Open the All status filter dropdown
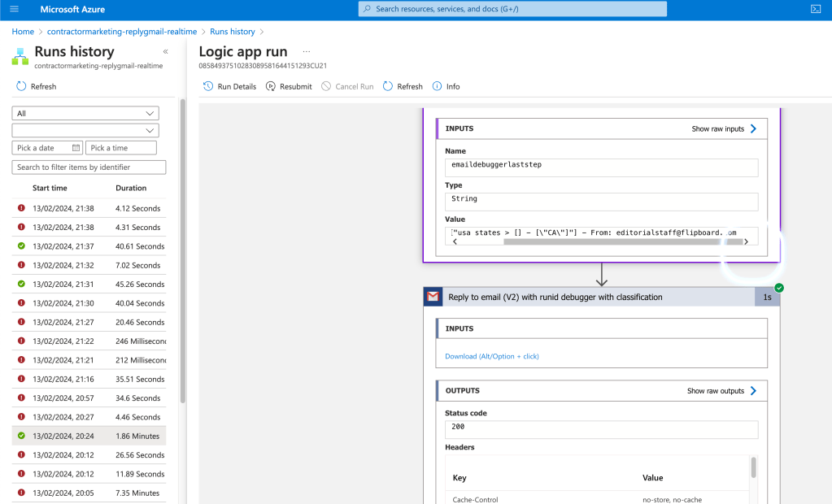The width and height of the screenshot is (832, 504). point(85,114)
